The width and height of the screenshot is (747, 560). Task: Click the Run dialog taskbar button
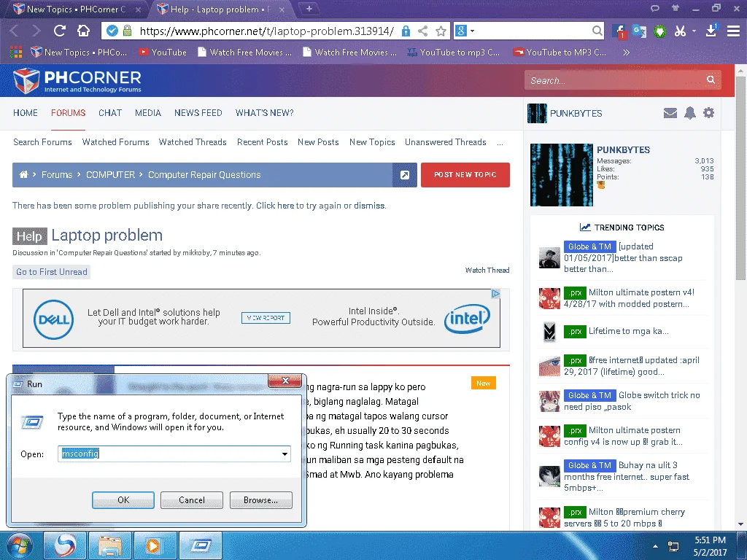pos(201,545)
